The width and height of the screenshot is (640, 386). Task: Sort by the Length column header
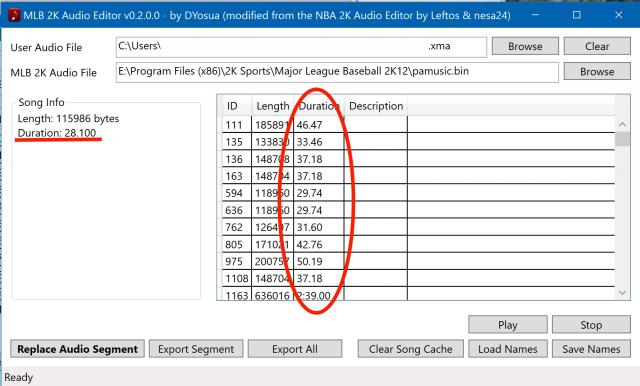tap(273, 106)
